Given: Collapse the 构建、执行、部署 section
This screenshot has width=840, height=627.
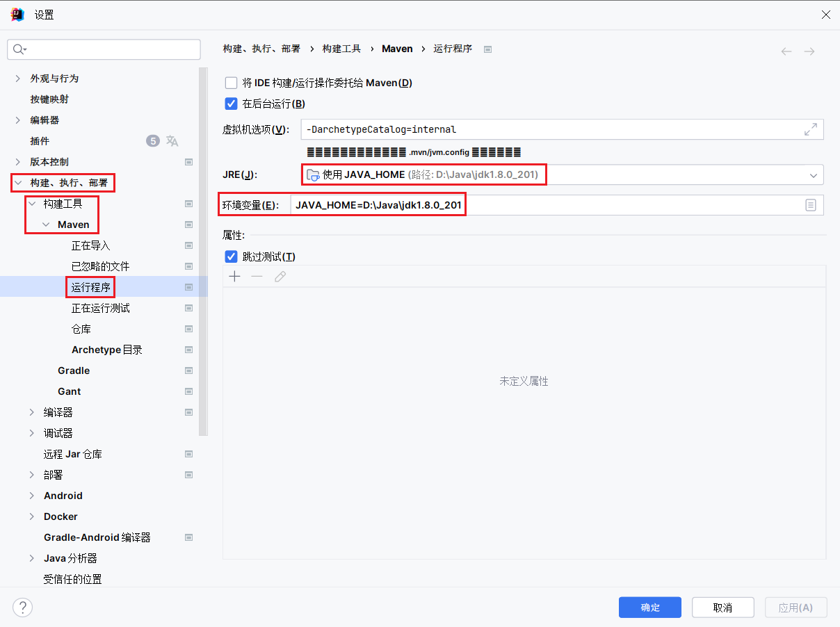Looking at the screenshot, I should click(x=17, y=183).
